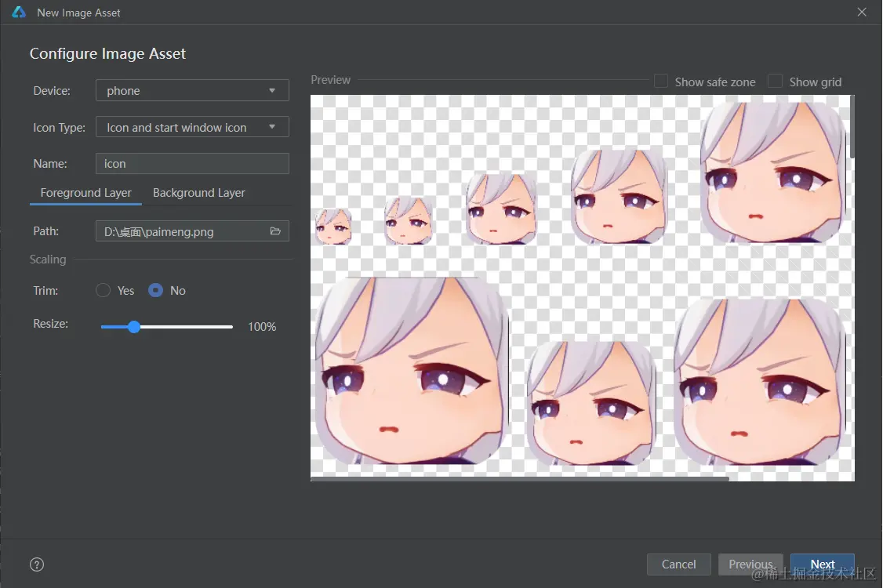This screenshot has height=588, width=883.
Task: Select No for the Trim option
Action: pos(155,290)
